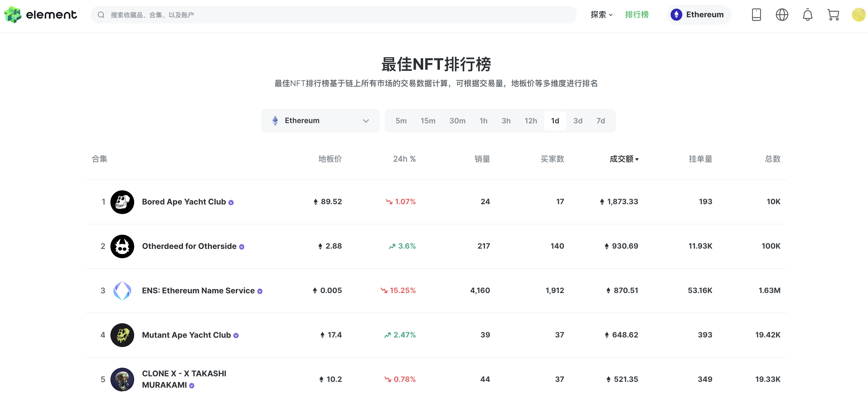Viewport: 868px width, 401px height.
Task: Click ENS total supply 1.63M
Action: tap(769, 291)
